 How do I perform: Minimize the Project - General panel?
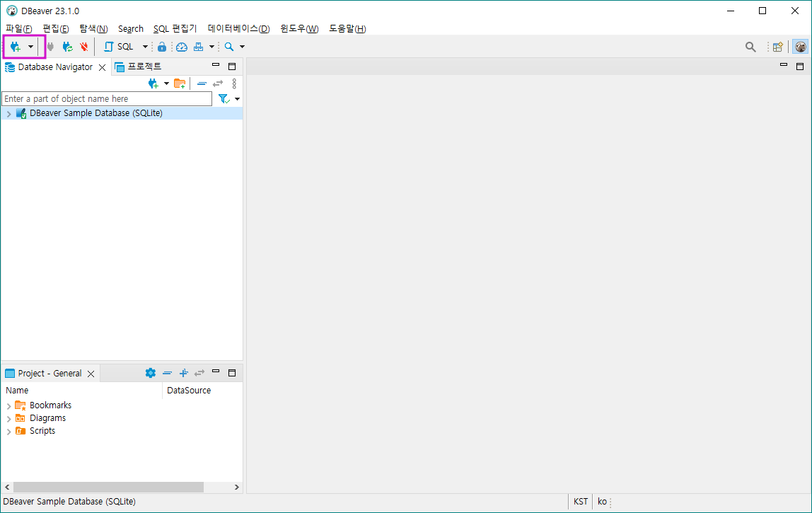[216, 371]
